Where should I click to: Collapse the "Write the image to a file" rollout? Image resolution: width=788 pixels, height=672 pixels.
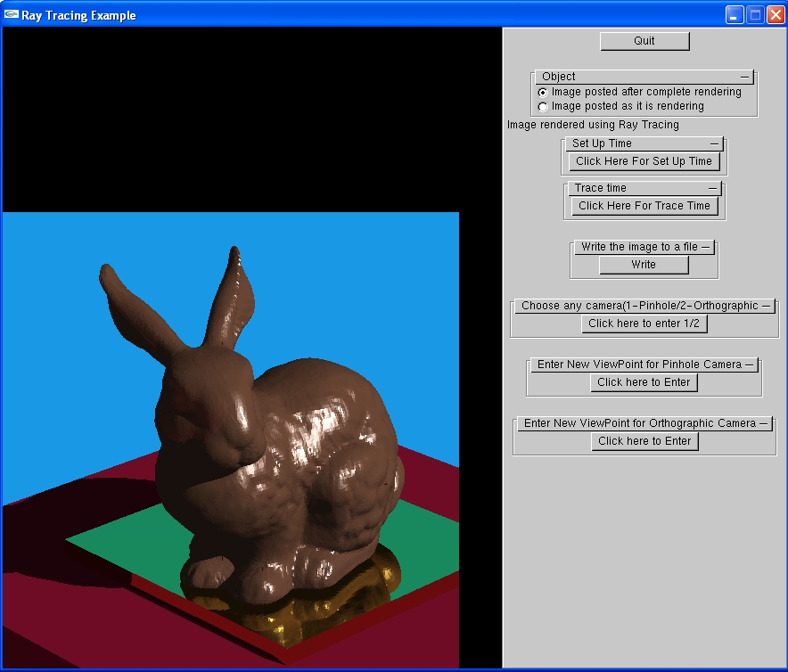[644, 247]
